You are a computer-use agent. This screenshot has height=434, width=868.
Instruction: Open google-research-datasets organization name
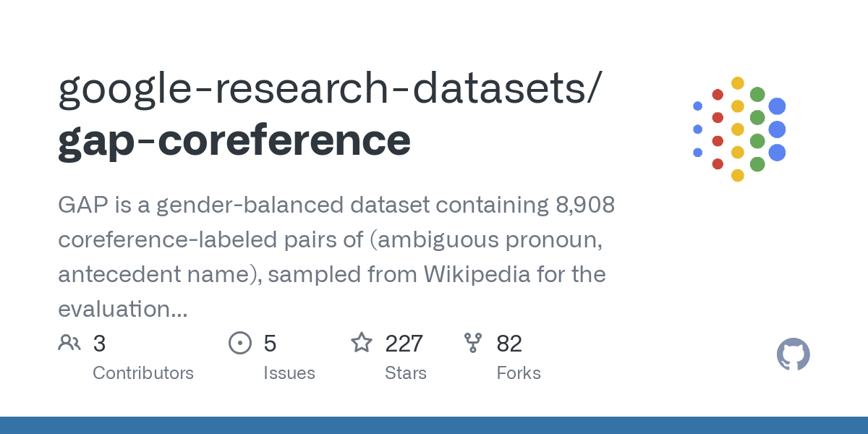[x=329, y=88]
